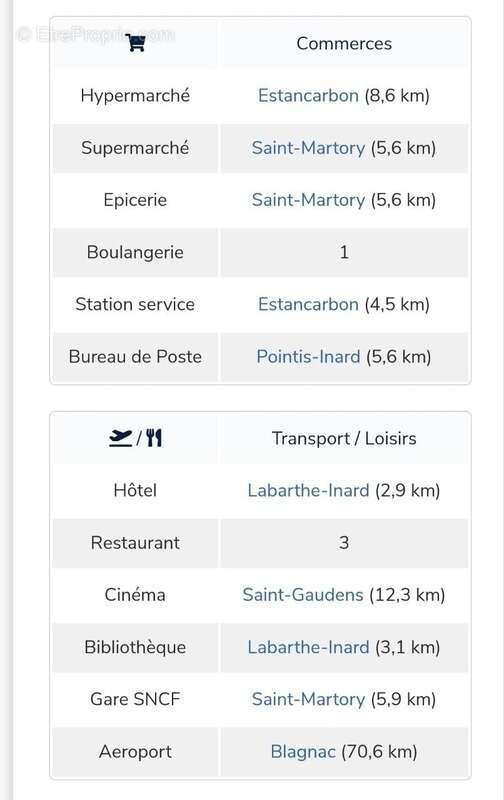Open the Blagnac airport link
The height and width of the screenshot is (800, 504).
point(303,752)
